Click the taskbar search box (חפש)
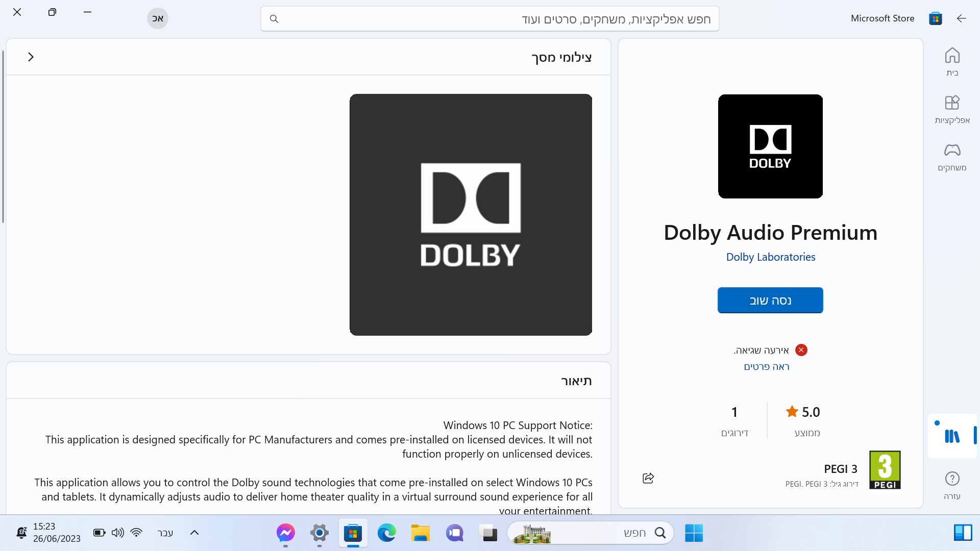Image resolution: width=980 pixels, height=551 pixels. coord(591,533)
